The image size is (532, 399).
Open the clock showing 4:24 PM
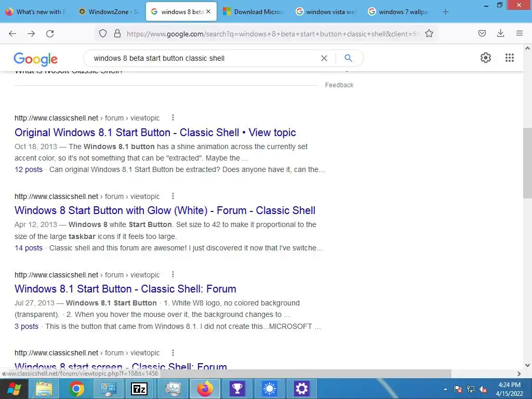coord(509,389)
